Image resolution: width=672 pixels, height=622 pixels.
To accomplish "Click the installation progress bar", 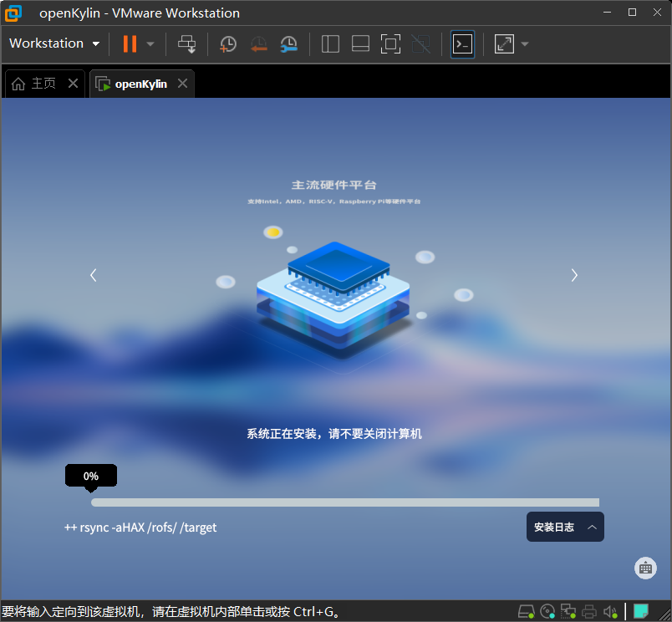I will click(x=345, y=502).
